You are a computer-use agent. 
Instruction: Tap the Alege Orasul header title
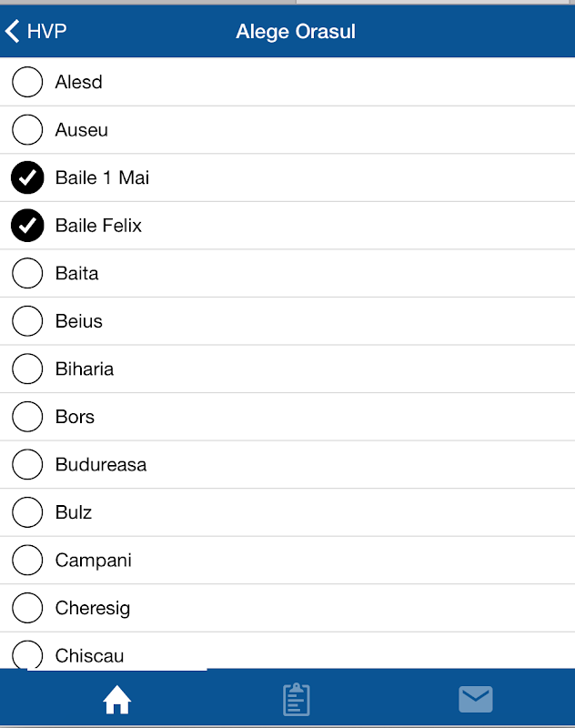296,32
